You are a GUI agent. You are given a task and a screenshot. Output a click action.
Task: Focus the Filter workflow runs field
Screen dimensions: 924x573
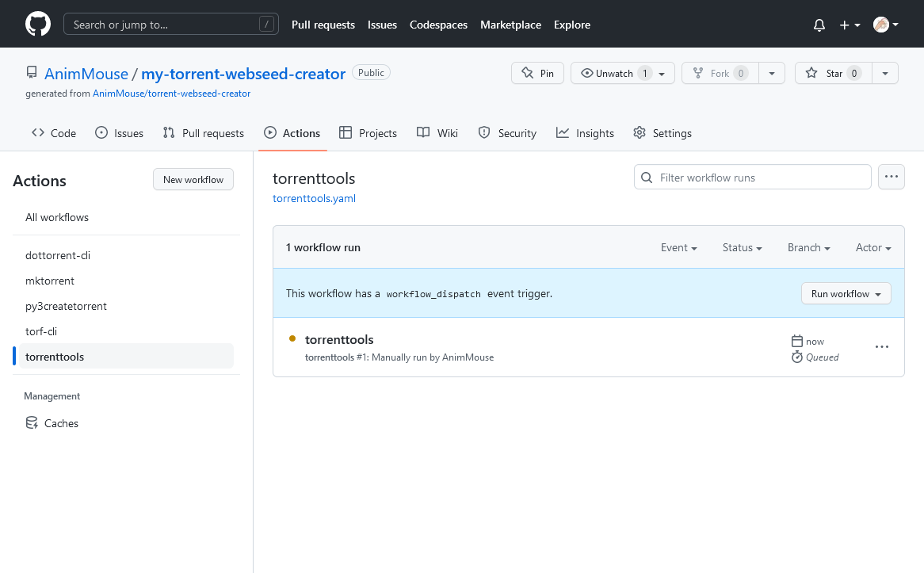click(753, 178)
